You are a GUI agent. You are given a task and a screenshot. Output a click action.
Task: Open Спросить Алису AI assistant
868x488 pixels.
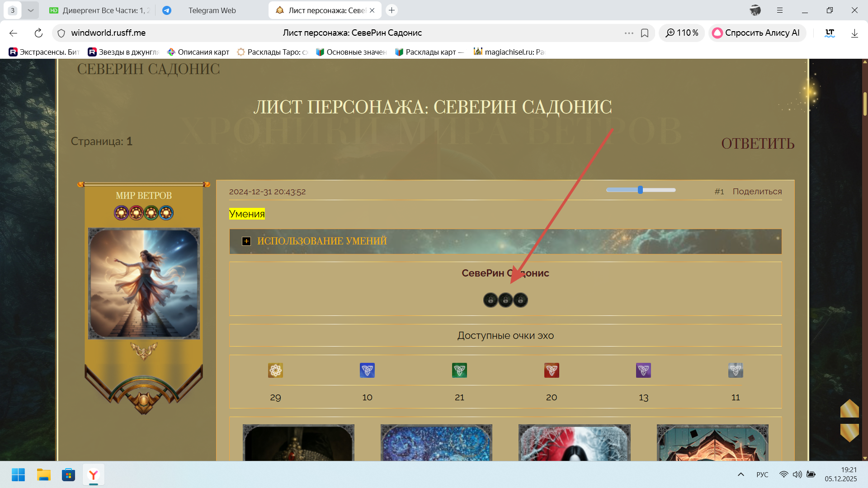pyautogui.click(x=757, y=33)
